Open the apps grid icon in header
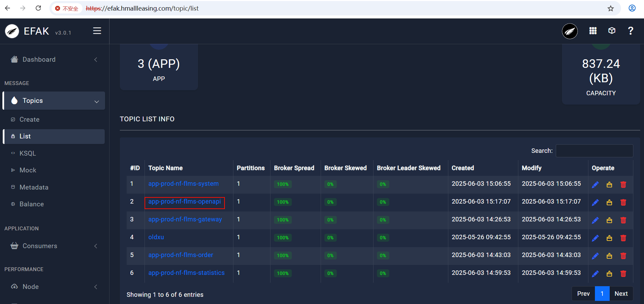The width and height of the screenshot is (644, 304). pyautogui.click(x=593, y=31)
